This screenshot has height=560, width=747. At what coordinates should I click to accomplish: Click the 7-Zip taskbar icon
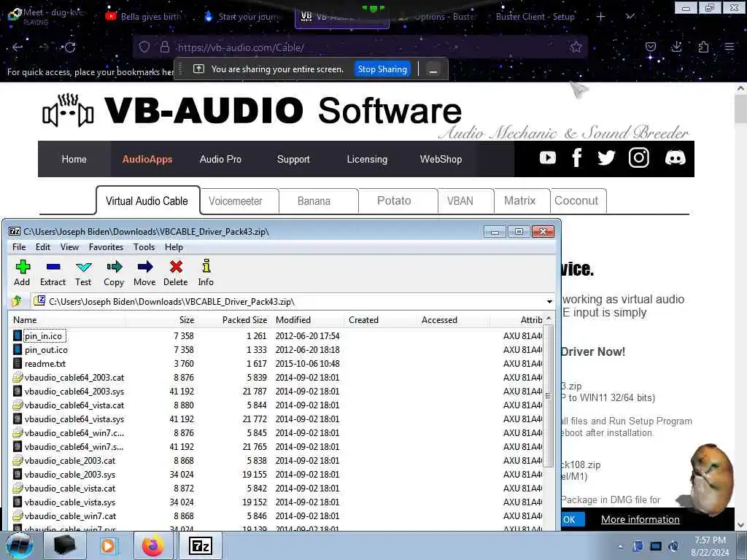(200, 545)
